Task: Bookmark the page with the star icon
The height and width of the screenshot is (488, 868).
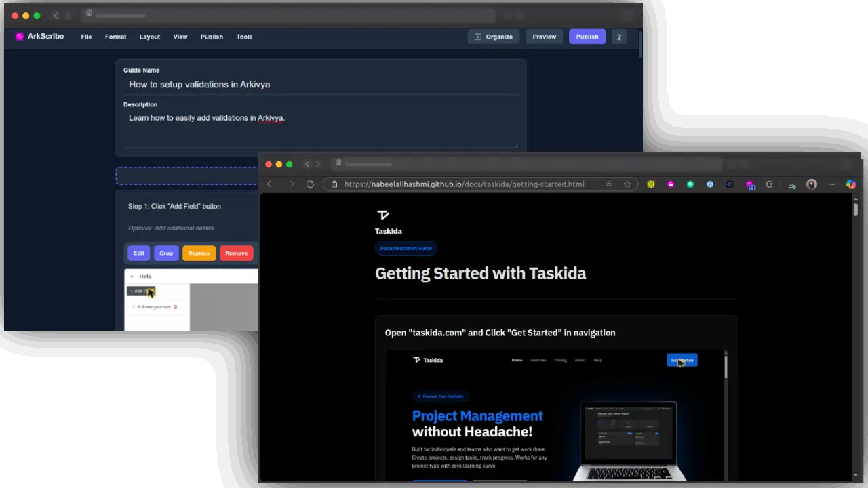Action: point(627,184)
